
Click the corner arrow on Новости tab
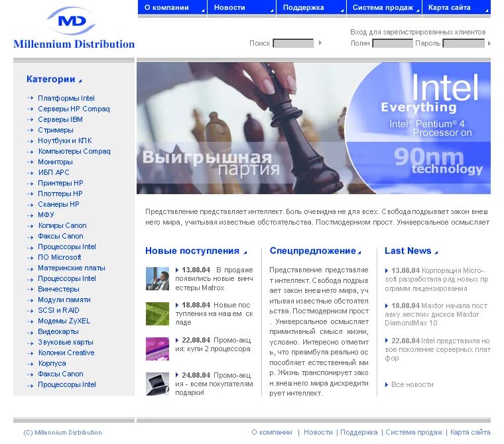coord(272,11)
